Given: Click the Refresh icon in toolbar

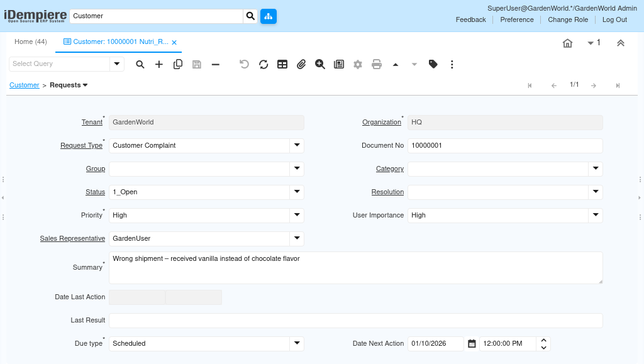Looking at the screenshot, I should coord(264,64).
